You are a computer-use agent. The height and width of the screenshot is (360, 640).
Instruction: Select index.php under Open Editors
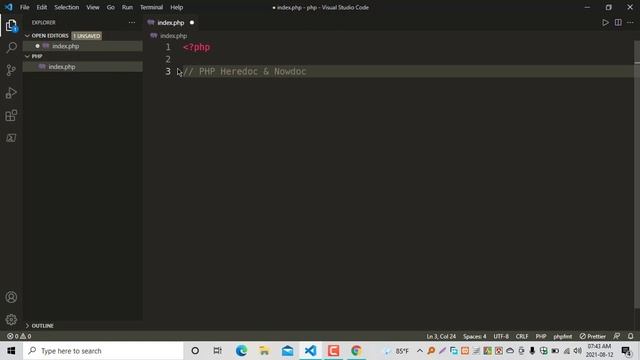(x=82, y=46)
